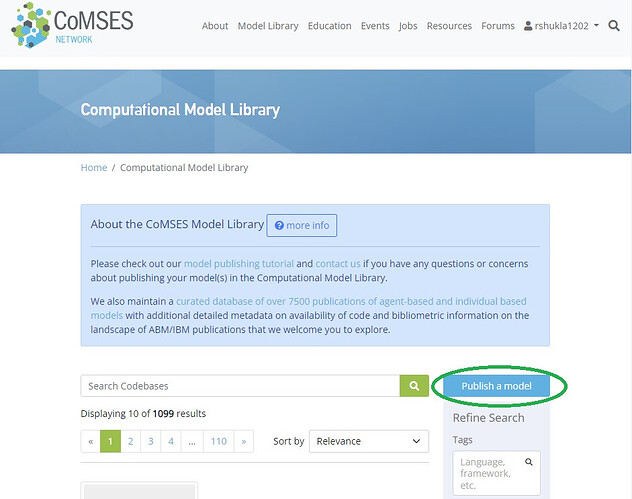The image size is (632, 499).
Task: Click the Refine Search heading
Action: (x=489, y=418)
